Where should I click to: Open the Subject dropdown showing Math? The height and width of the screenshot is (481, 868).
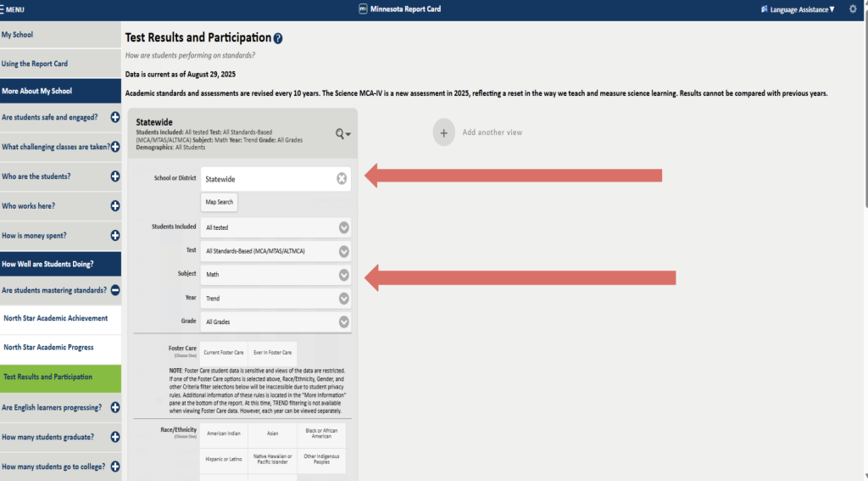(275, 275)
